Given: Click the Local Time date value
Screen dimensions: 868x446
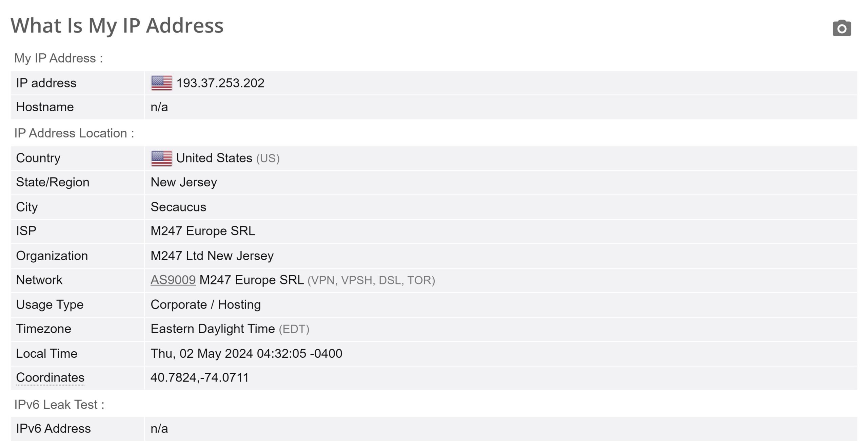Looking at the screenshot, I should pos(246,353).
